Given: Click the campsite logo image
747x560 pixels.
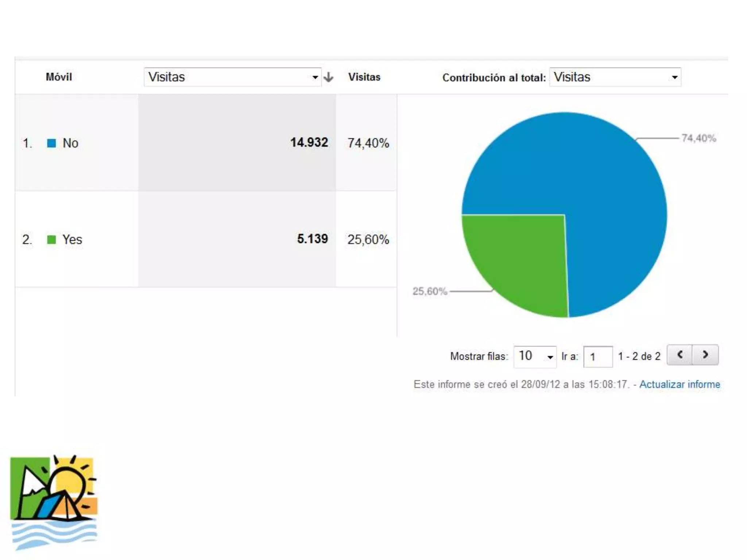Looking at the screenshot, I should [x=54, y=502].
